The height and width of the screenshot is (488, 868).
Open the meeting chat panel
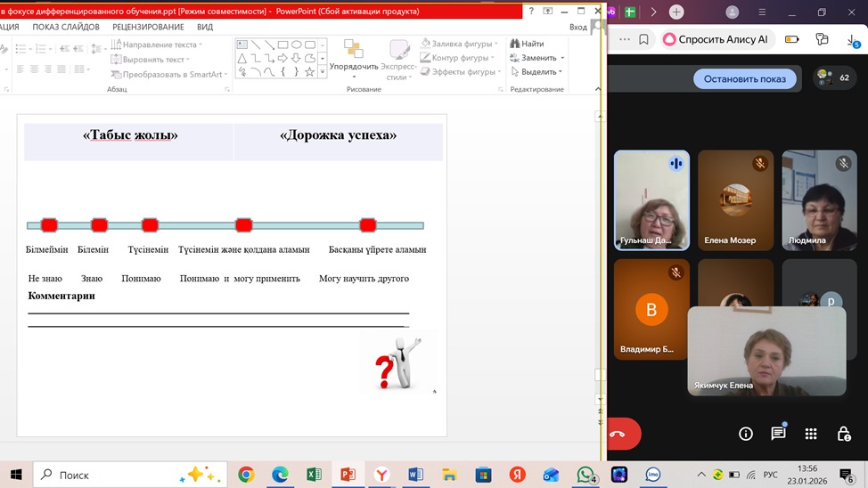tap(778, 434)
